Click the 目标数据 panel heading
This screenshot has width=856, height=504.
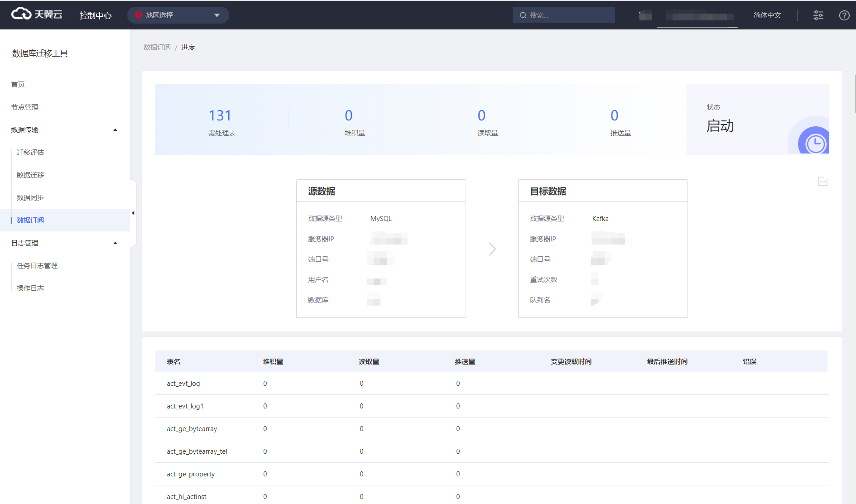point(548,191)
